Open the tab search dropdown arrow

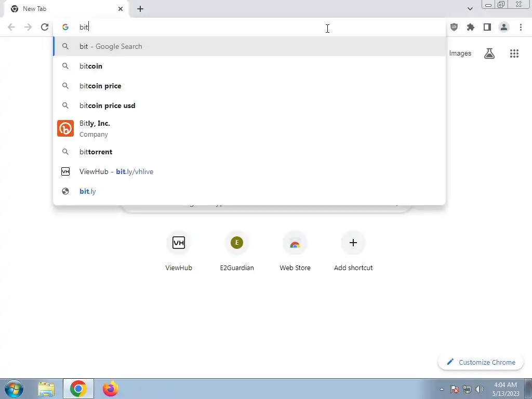click(x=470, y=9)
